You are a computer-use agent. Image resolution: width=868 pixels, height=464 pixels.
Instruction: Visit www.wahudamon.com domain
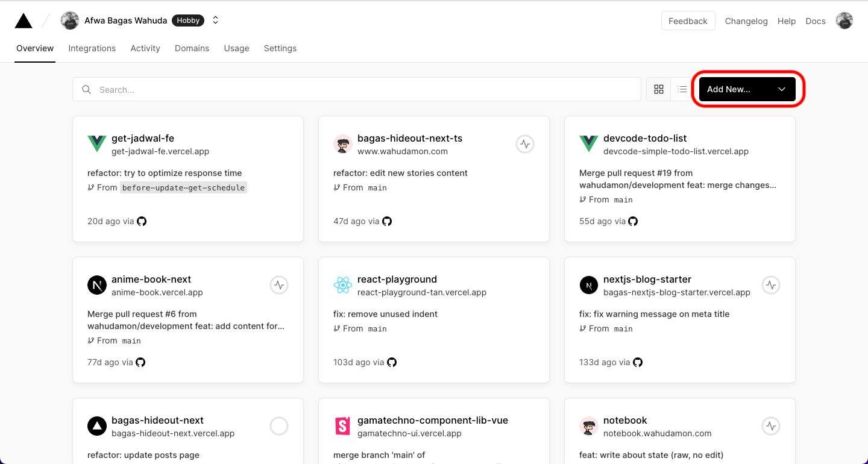pyautogui.click(x=403, y=151)
